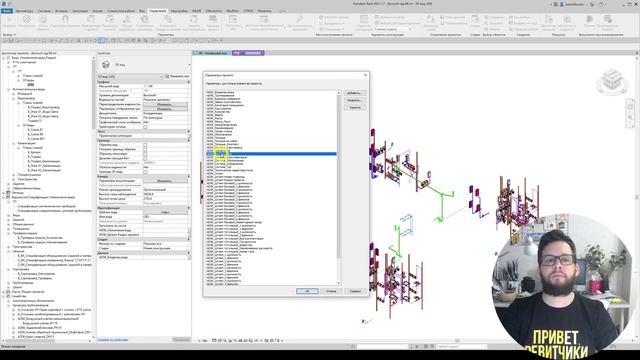Toggle the Sun Path checkbox in Properties

(x=145, y=127)
